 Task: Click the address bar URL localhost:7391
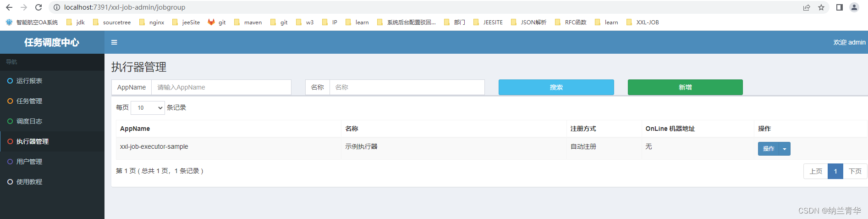click(x=125, y=7)
